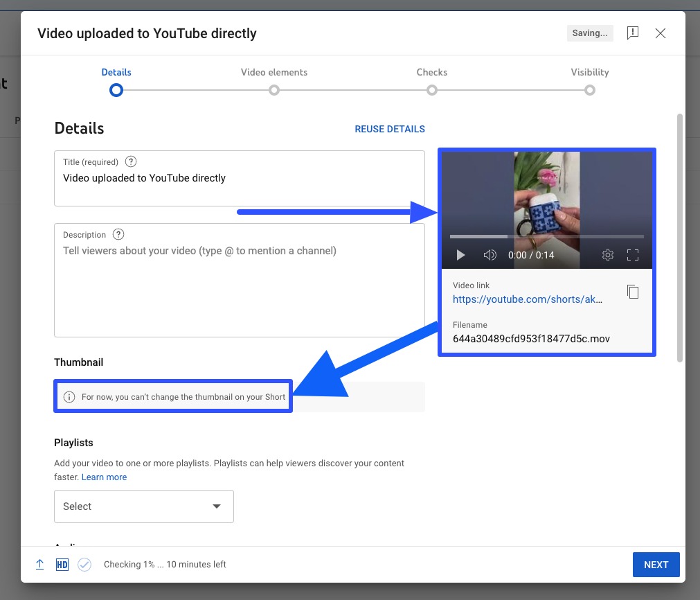700x600 pixels.
Task: Click the Title field help question mark
Action: [x=130, y=161]
